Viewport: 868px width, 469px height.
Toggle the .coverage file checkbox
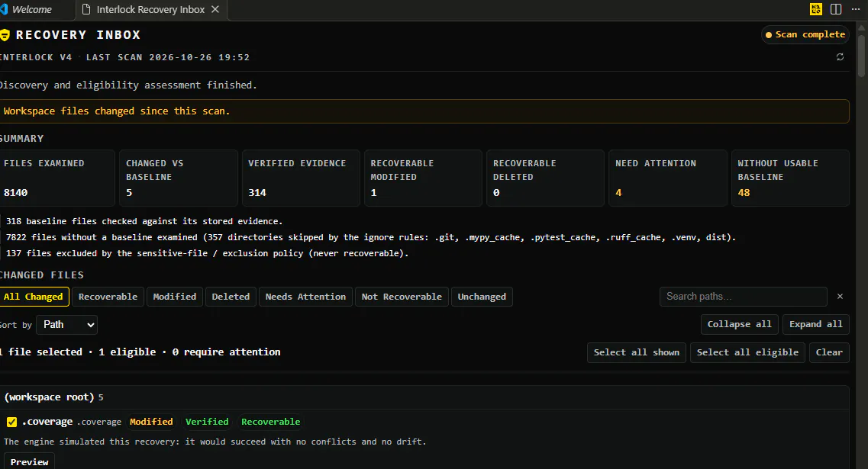click(x=11, y=422)
